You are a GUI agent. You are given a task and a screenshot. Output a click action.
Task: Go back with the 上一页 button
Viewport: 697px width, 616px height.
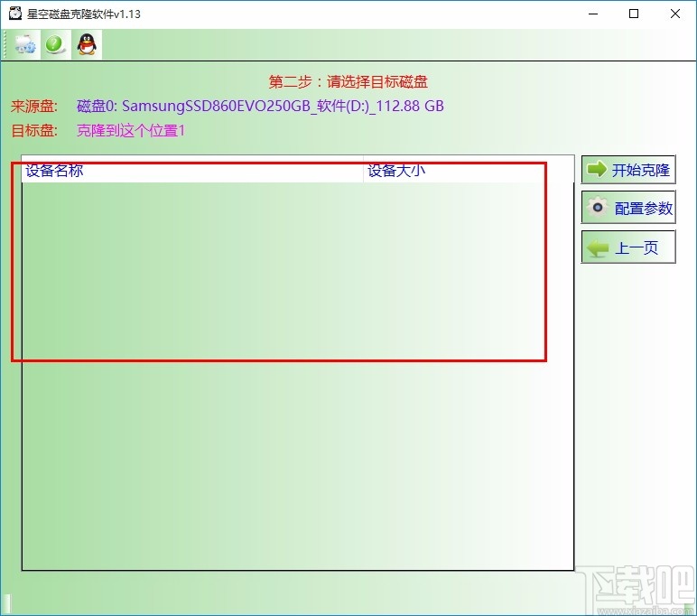(628, 247)
